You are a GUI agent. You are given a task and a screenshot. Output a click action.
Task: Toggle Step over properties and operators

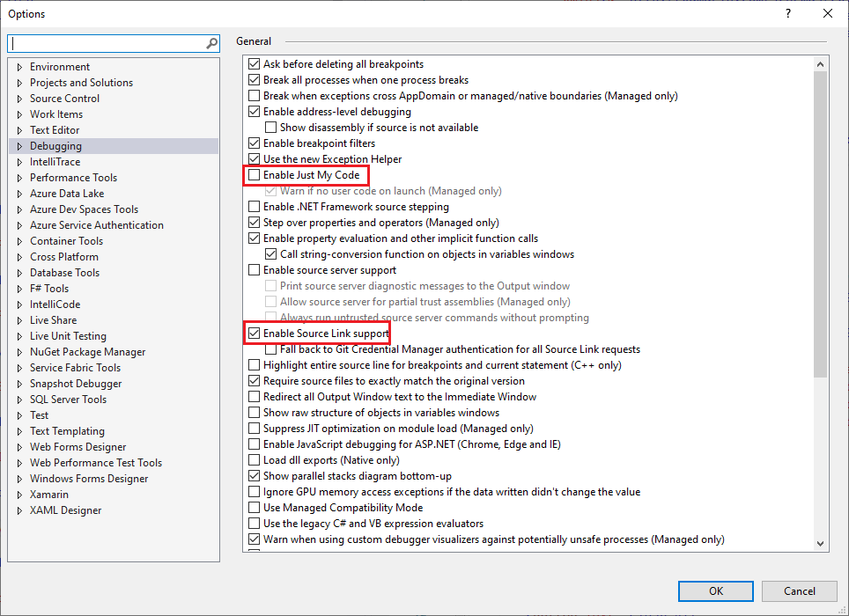pos(254,223)
